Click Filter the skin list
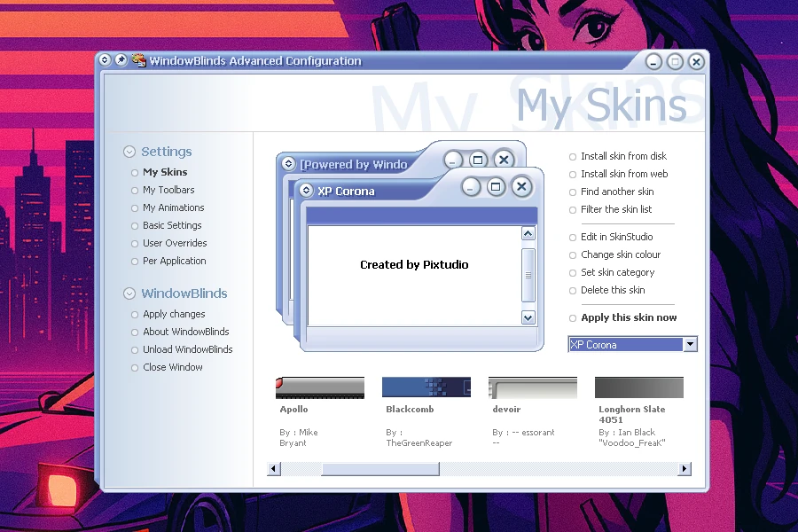This screenshot has width=798, height=532. [x=616, y=210]
